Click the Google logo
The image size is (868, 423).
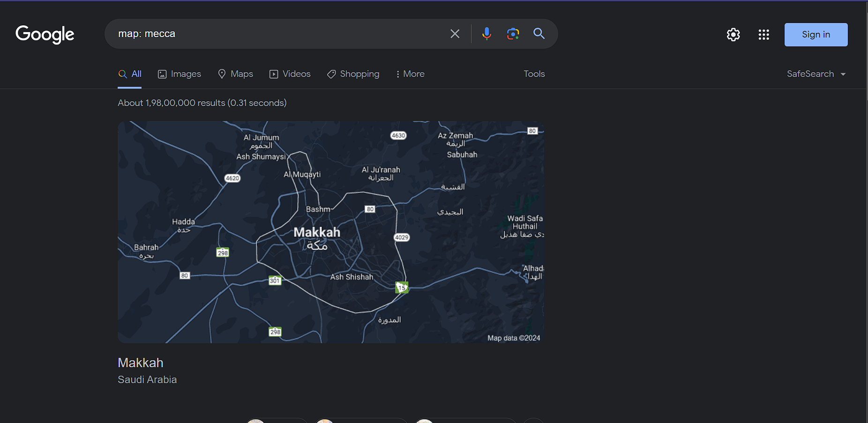click(45, 34)
